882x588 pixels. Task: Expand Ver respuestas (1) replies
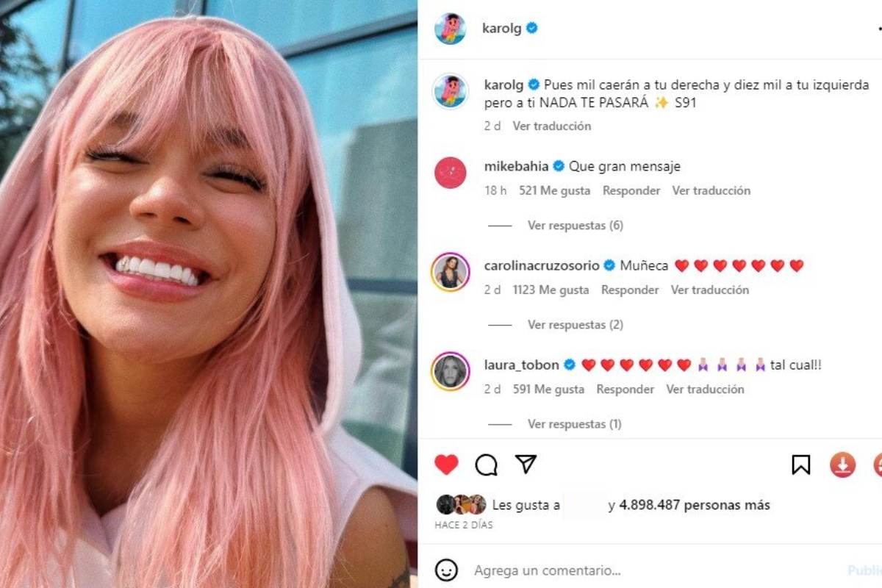coord(574,424)
